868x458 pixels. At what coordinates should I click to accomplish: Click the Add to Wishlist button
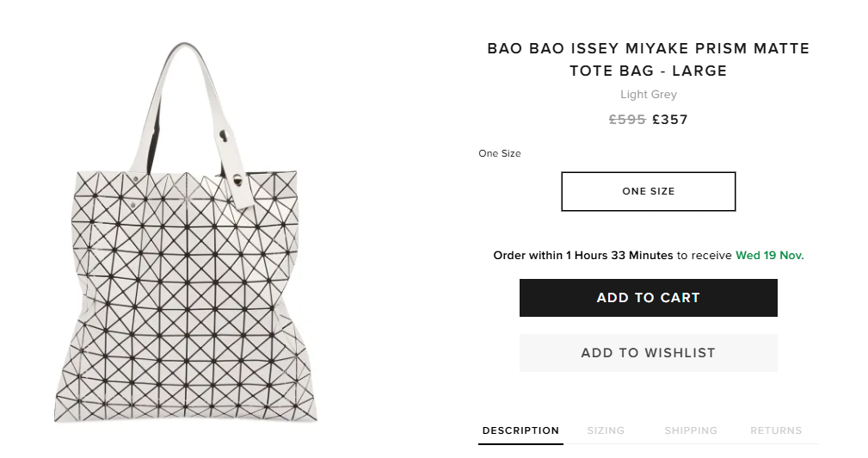[x=648, y=353]
